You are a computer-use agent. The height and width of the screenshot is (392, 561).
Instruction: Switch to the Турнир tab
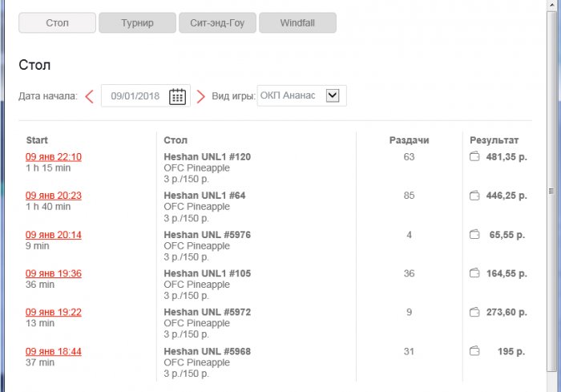137,22
